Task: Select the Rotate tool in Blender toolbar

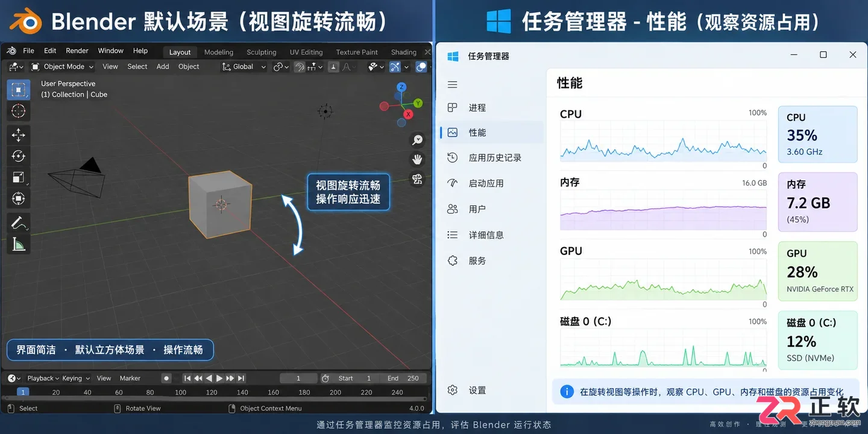Action: click(18, 156)
